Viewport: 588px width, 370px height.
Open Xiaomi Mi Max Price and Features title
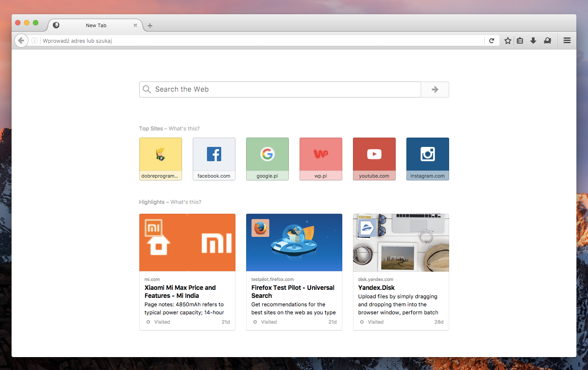click(180, 292)
